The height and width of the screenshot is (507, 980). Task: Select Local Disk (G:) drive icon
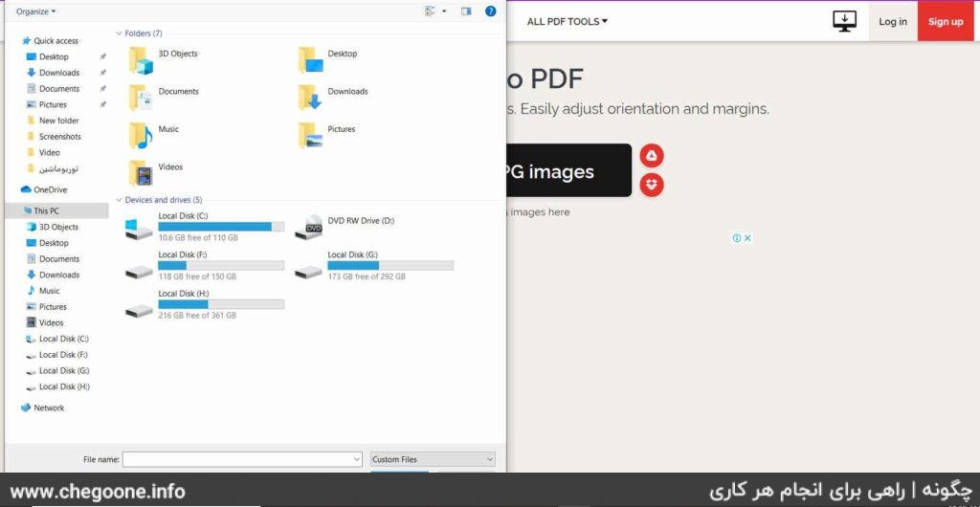coord(309,272)
